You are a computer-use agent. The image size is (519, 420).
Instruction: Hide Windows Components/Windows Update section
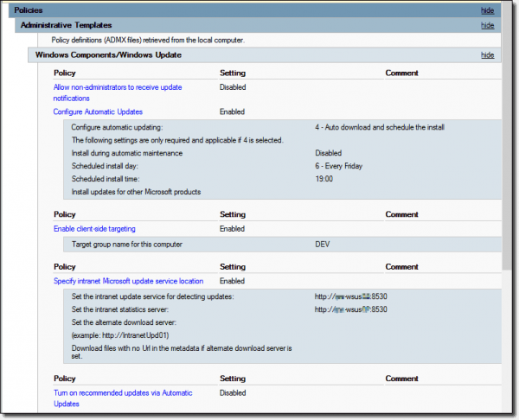pyautogui.click(x=487, y=55)
